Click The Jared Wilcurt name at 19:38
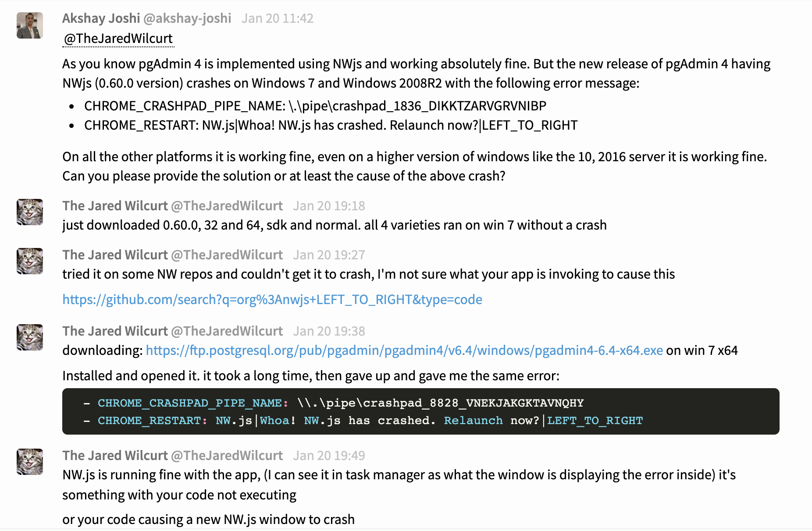Viewport: 812px width, 531px height. point(115,331)
